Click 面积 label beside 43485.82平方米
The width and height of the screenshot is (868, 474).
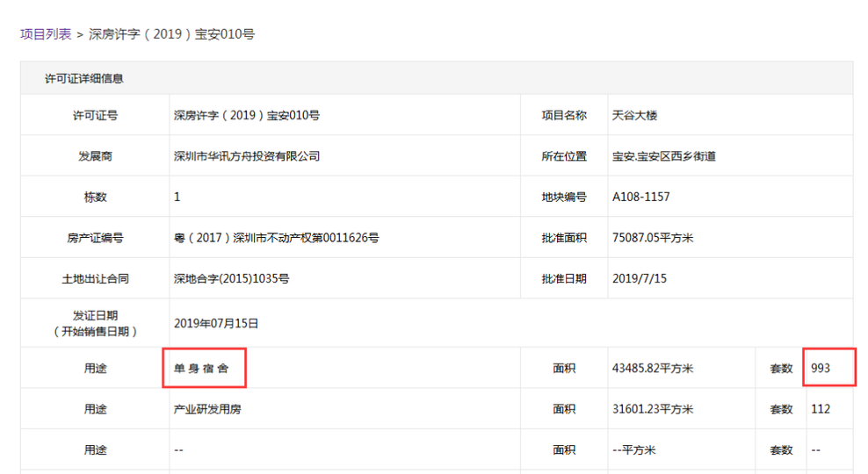(x=564, y=369)
